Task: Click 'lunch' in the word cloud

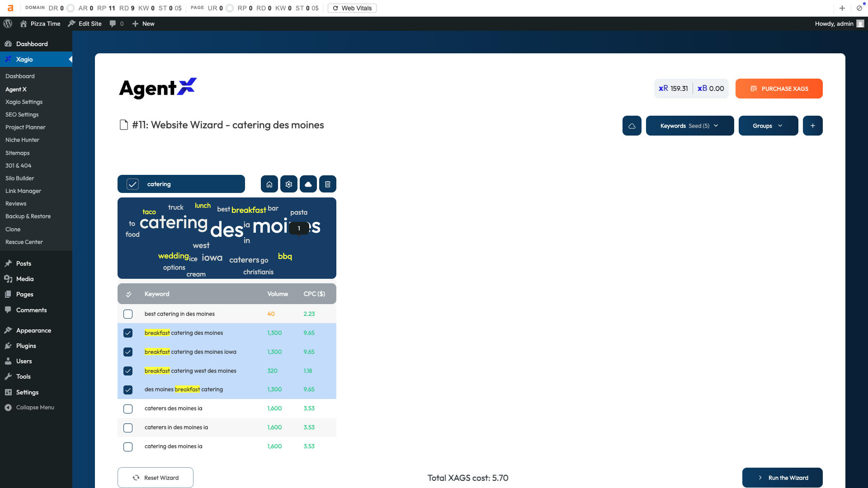Action: pyautogui.click(x=203, y=206)
